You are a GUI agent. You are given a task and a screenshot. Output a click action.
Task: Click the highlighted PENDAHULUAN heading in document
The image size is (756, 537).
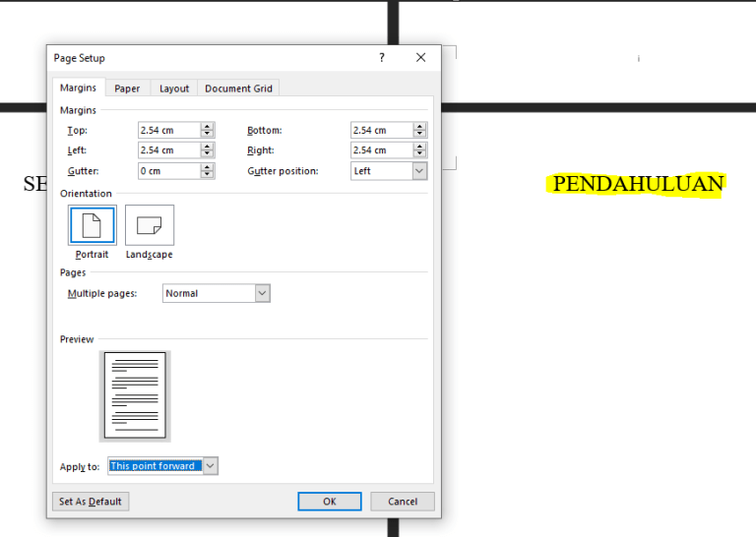638,184
